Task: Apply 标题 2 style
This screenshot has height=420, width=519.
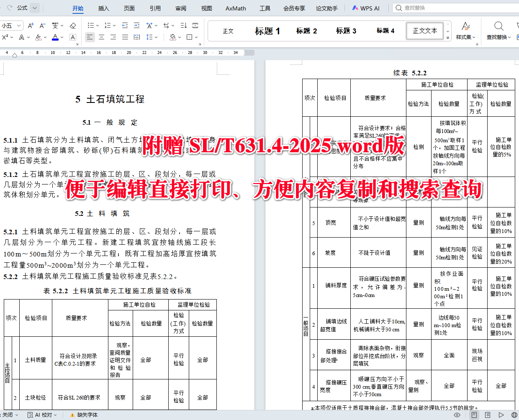Action: pos(306,31)
